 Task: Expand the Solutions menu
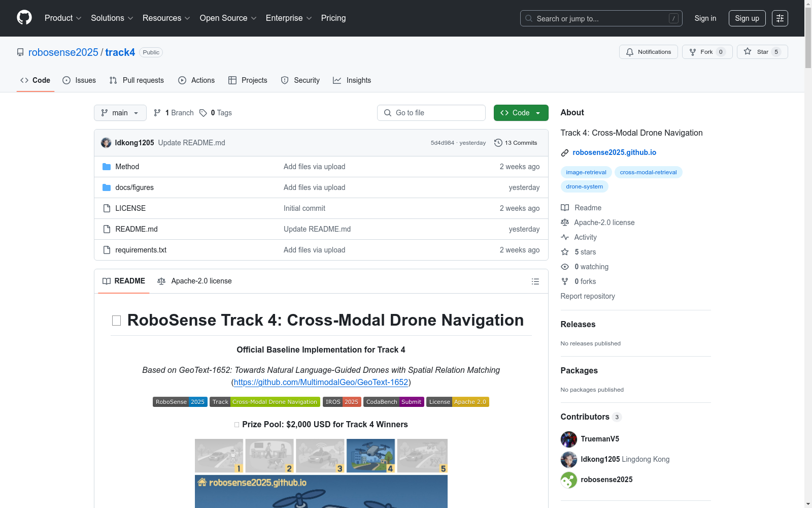[x=112, y=18]
